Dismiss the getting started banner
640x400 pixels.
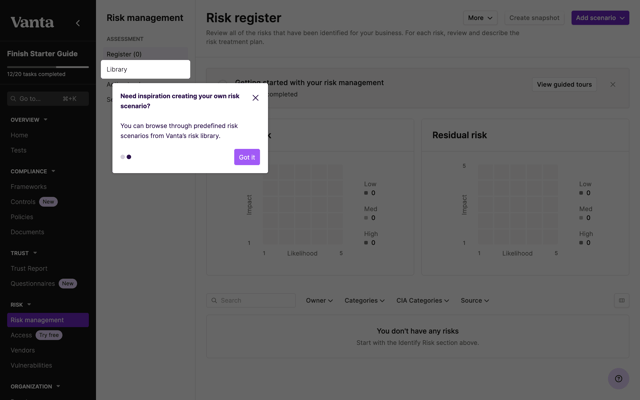[613, 84]
